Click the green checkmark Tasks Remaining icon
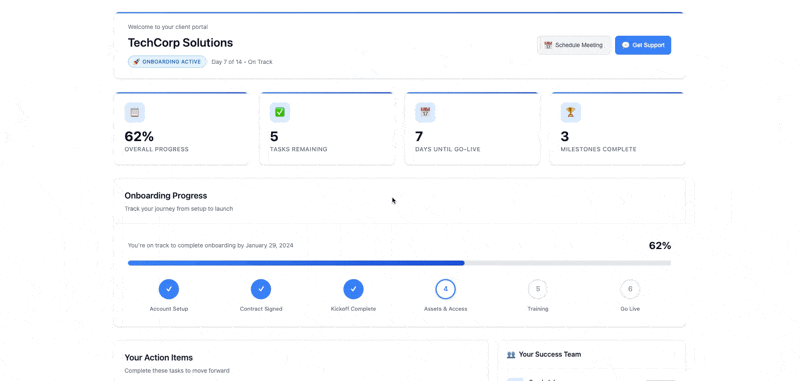The image size is (800, 381). coord(280,112)
